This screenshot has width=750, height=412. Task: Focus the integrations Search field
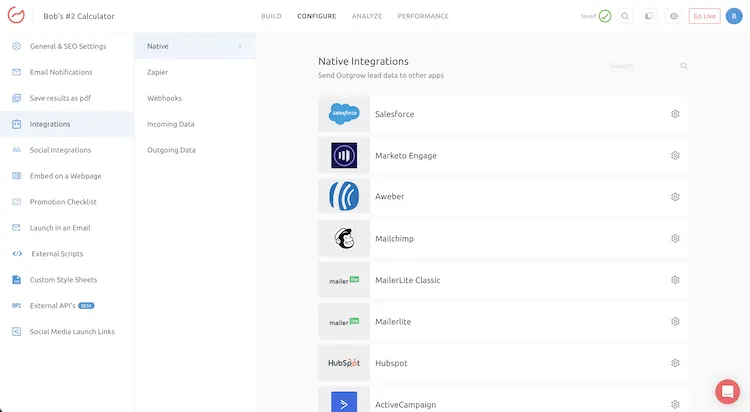(644, 66)
